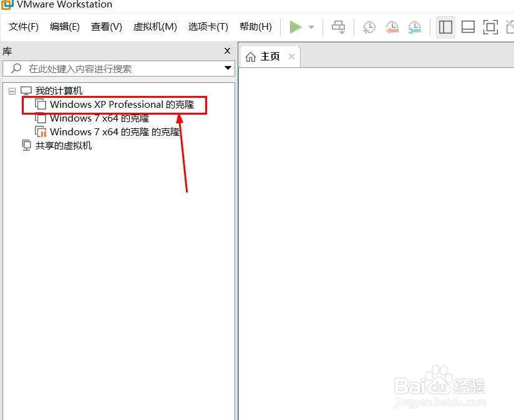Take a snapshot with the clock-plus icon
The image size is (514, 420).
pyautogui.click(x=369, y=27)
